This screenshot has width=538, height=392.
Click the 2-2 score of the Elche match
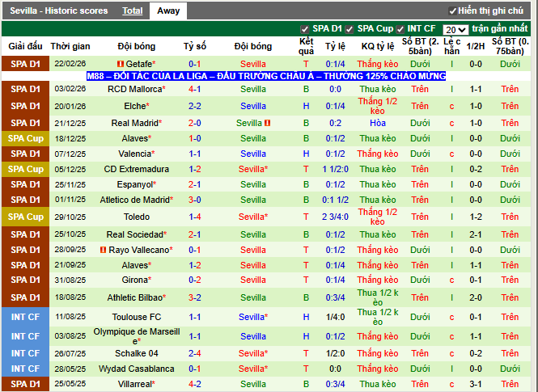point(194,106)
